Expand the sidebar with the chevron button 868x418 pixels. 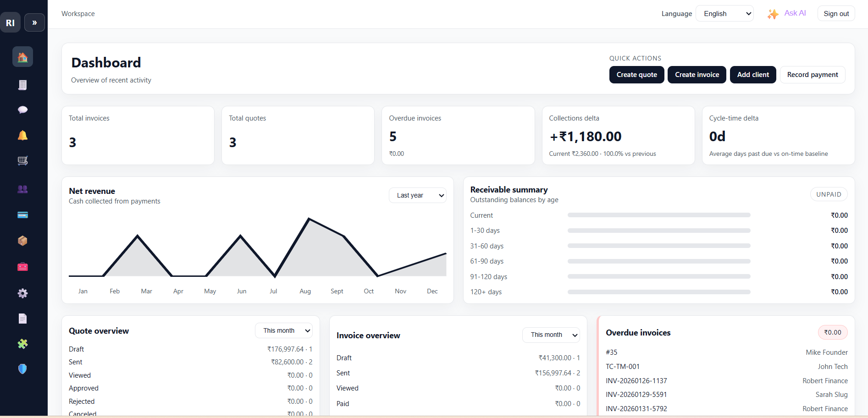[x=34, y=22]
